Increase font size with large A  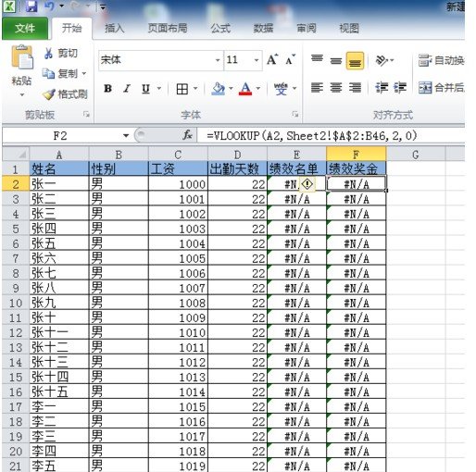pos(272,59)
